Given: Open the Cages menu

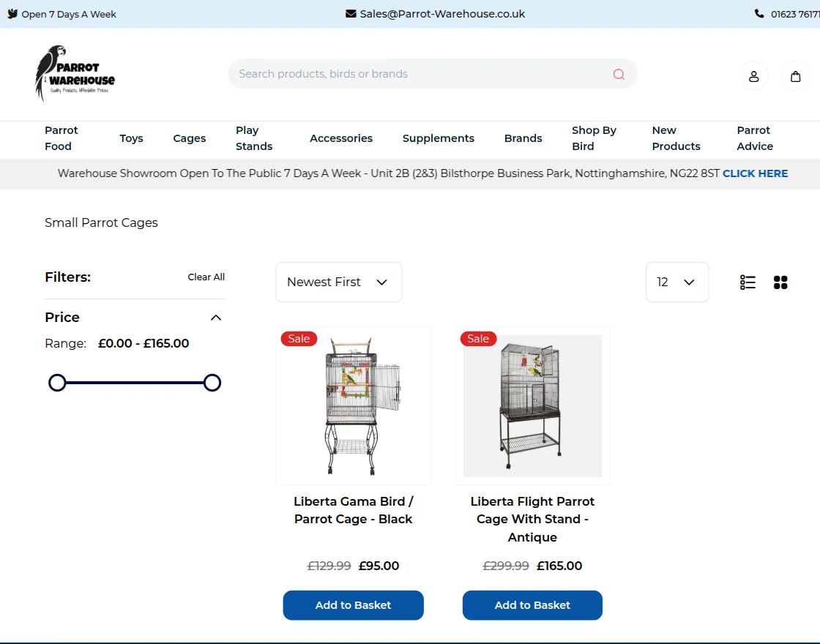Looking at the screenshot, I should click(x=190, y=138).
